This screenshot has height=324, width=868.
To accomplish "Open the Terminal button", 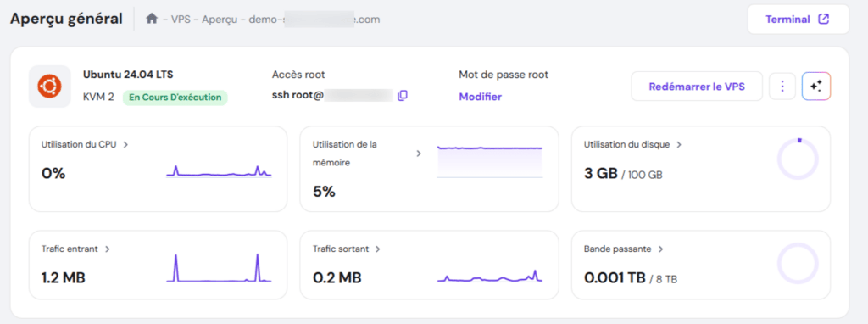I will pyautogui.click(x=798, y=20).
